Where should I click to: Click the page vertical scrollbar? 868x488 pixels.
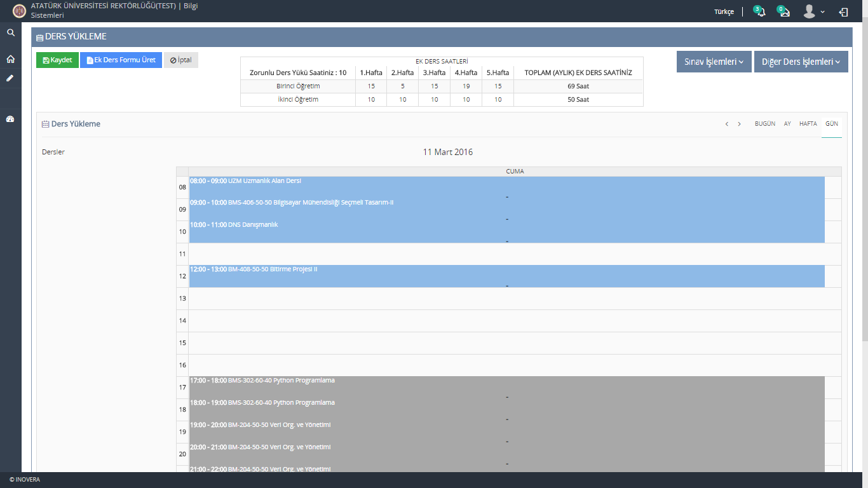point(865,178)
